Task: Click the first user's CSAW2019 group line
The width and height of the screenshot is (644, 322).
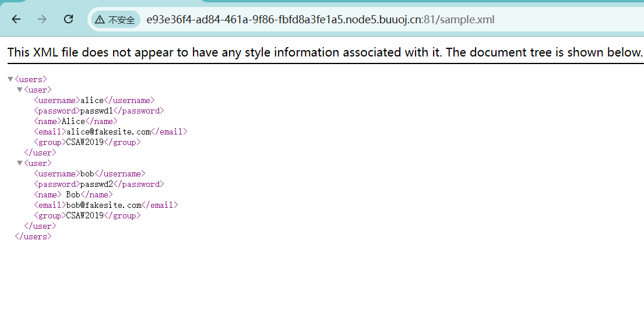Action: pyautogui.click(x=87, y=142)
